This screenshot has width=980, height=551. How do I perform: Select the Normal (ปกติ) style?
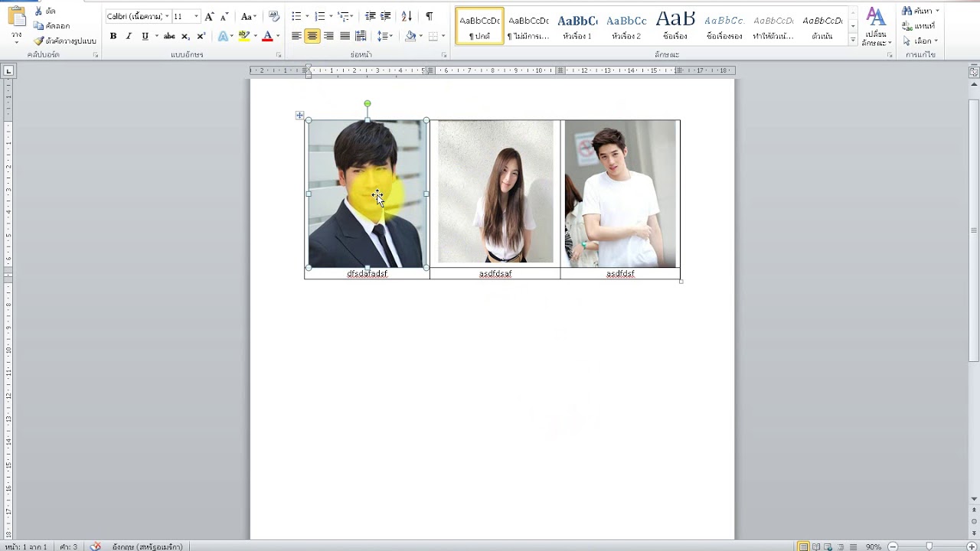pos(480,25)
